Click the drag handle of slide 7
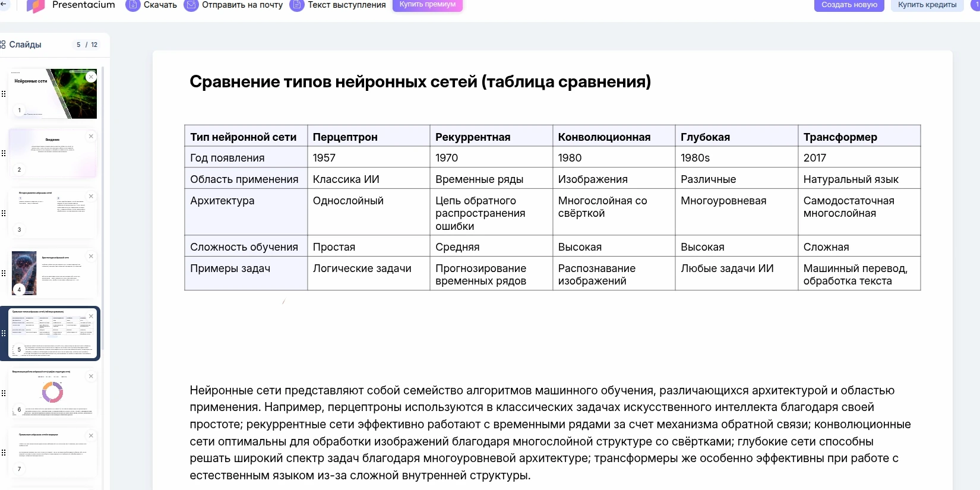Viewport: 980px width, 490px height. click(x=4, y=453)
